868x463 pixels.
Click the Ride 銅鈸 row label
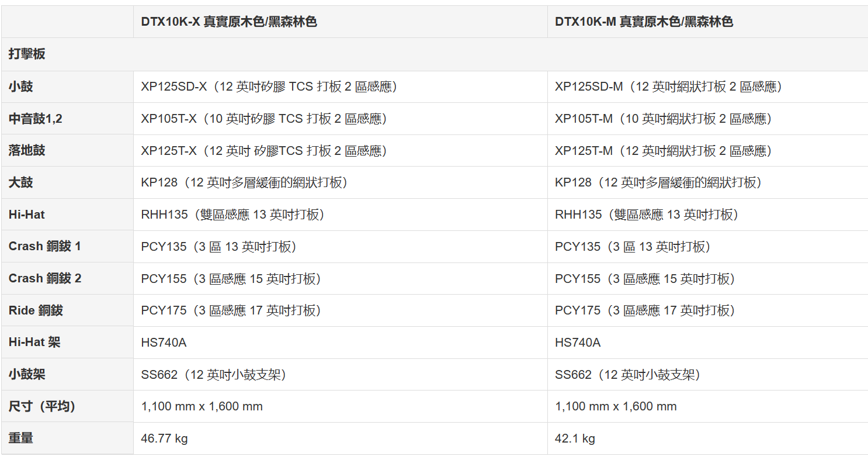click(x=36, y=310)
